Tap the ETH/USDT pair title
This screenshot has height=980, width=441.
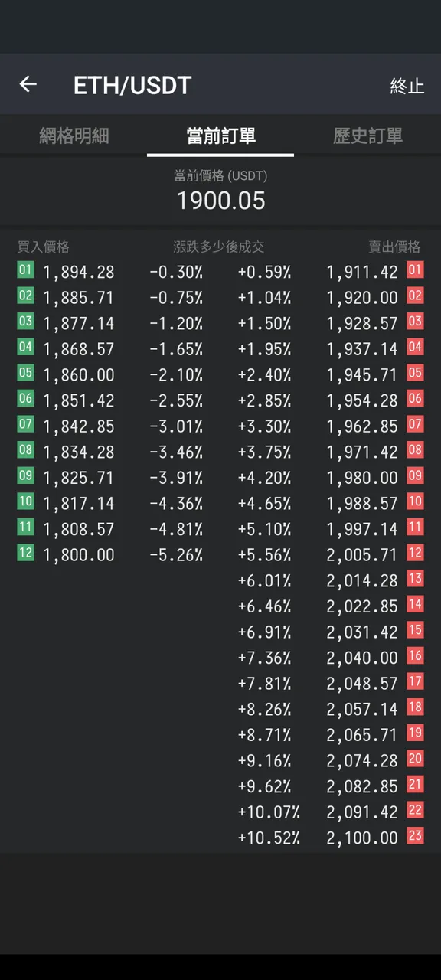click(x=132, y=85)
